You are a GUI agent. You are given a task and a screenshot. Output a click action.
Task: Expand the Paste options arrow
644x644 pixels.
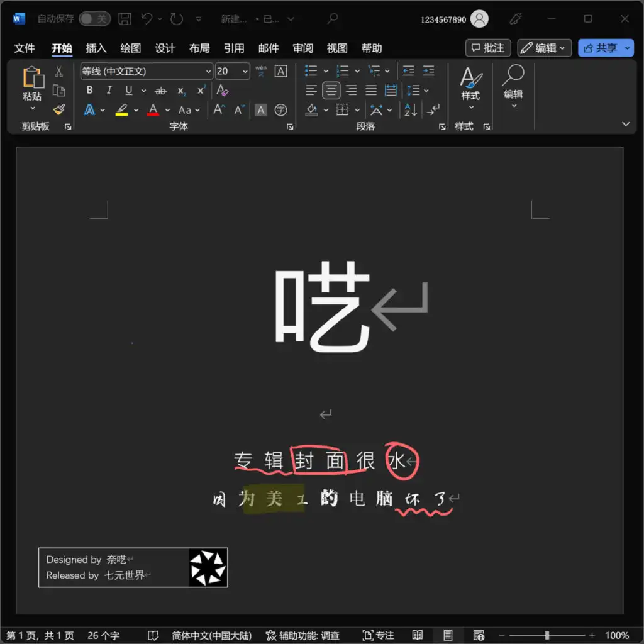coord(33,108)
